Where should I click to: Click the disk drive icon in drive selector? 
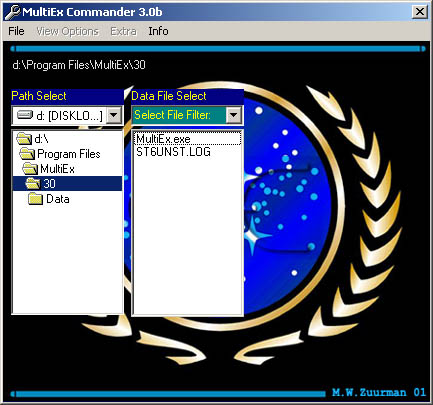click(x=25, y=115)
